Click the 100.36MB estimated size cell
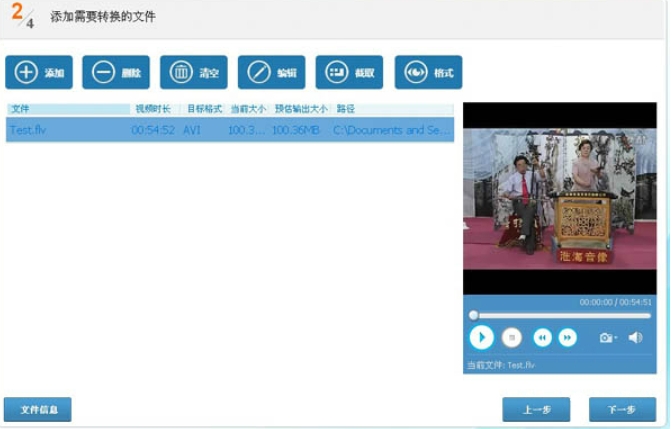This screenshot has height=429, width=672. tap(296, 130)
